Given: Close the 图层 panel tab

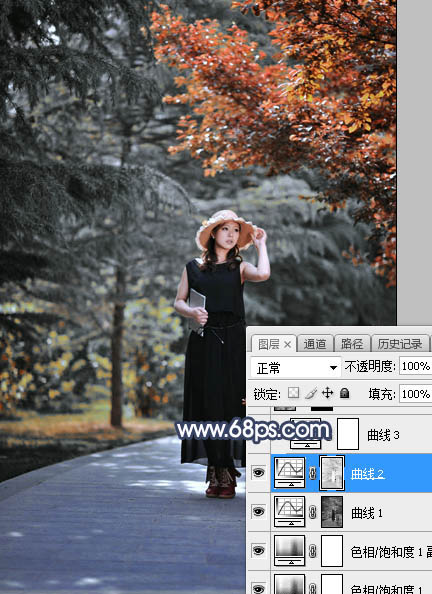Looking at the screenshot, I should point(288,345).
